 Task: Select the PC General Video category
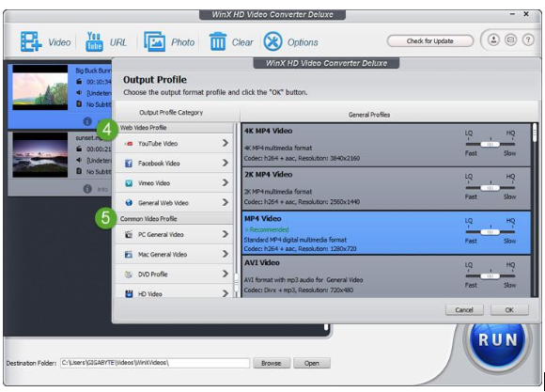(x=174, y=234)
